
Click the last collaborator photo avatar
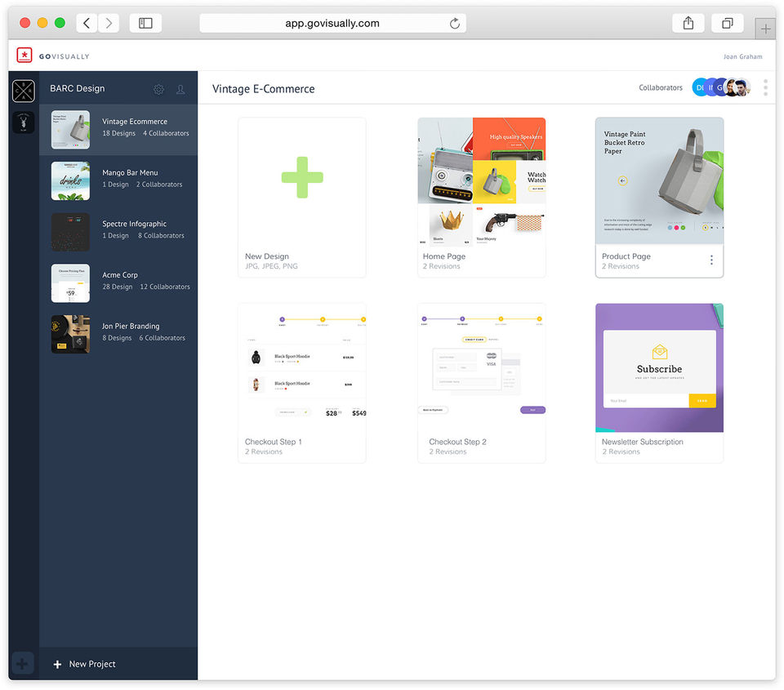[744, 87]
